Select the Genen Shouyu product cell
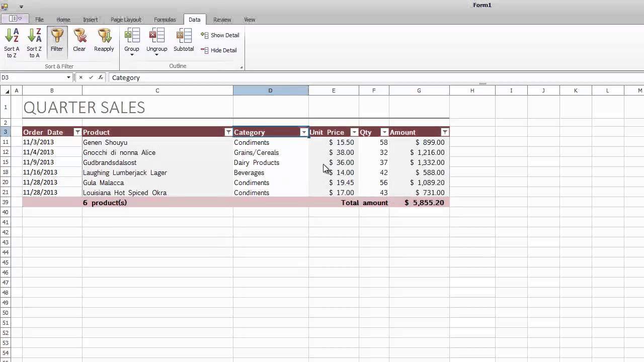644x362 pixels. pos(157,142)
